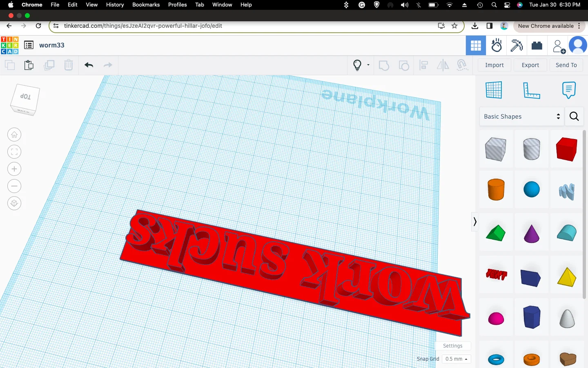Click the Send To button
The image size is (588, 368).
566,65
